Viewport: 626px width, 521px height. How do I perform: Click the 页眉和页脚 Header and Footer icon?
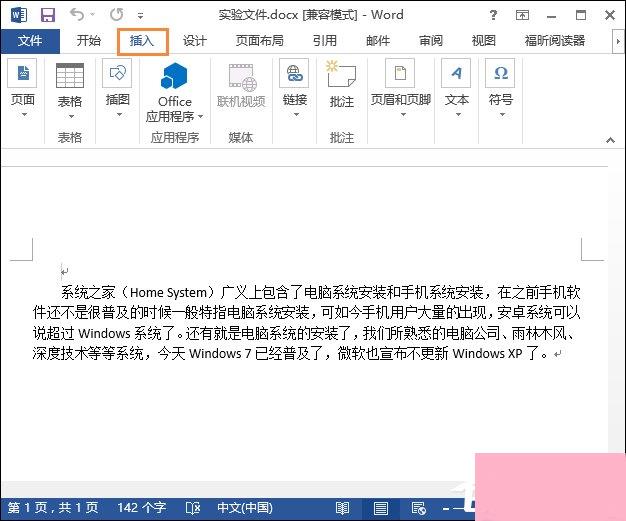(x=400, y=73)
